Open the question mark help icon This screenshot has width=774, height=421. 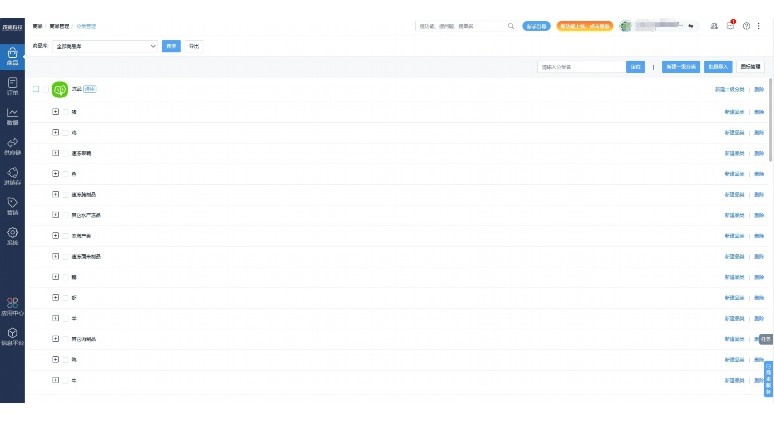[746, 26]
